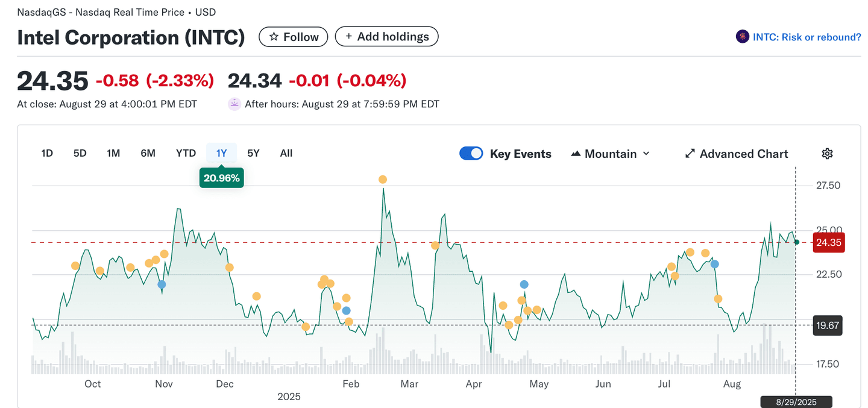Switch to the 5Y range tab
Screen dimensions: 868x408
pos(254,153)
